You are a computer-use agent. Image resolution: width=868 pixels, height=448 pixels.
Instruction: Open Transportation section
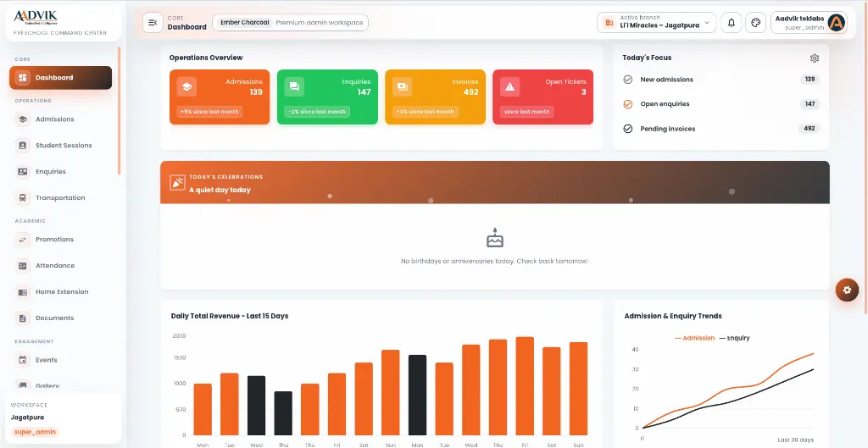(60, 197)
